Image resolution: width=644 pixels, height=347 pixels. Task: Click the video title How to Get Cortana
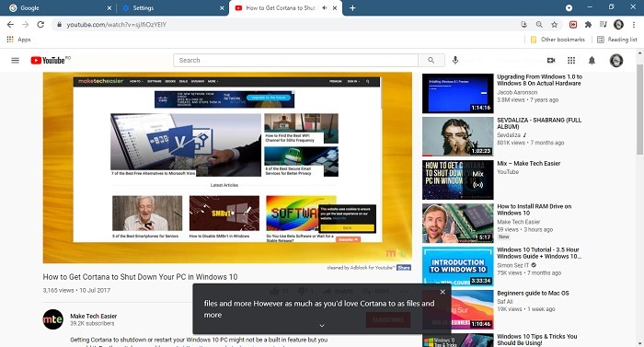140,277
